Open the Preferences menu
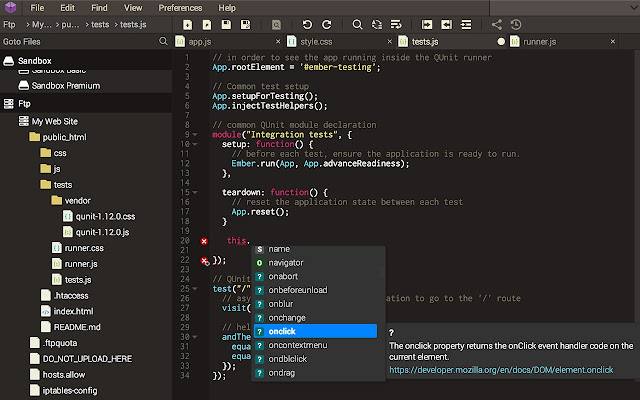Screen dimensions: 640x400 [180, 7]
